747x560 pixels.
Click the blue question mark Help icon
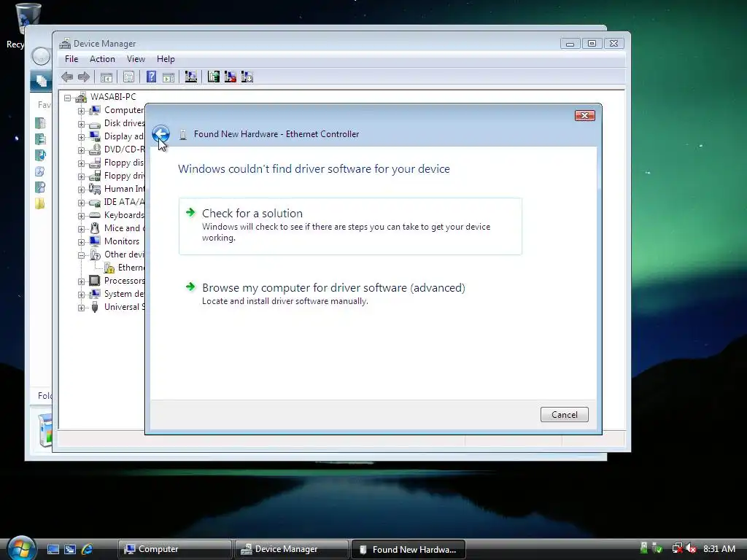click(x=151, y=77)
